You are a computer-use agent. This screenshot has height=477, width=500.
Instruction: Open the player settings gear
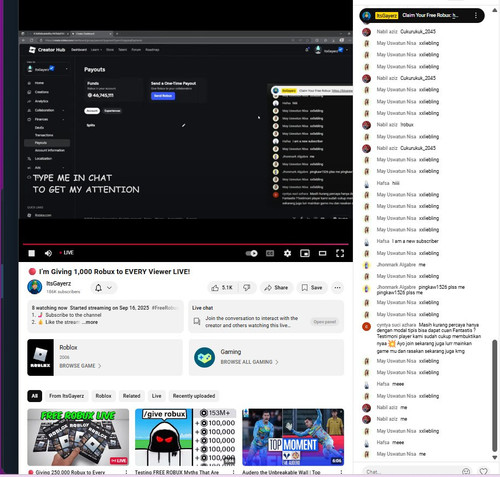point(287,253)
